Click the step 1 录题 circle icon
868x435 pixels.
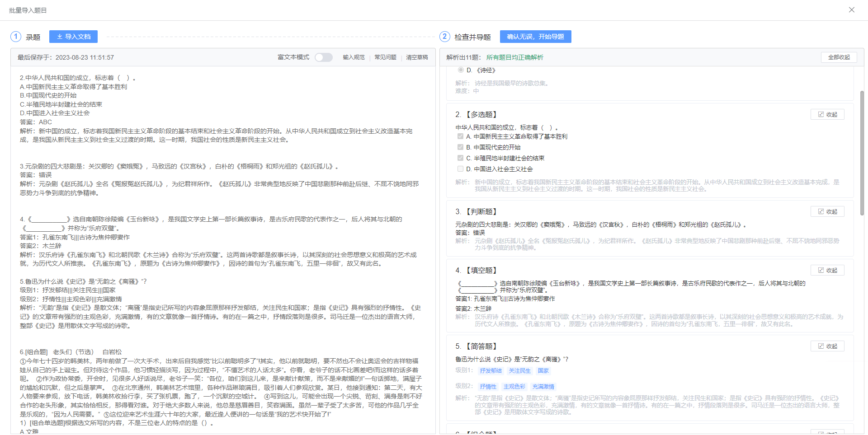pyautogui.click(x=16, y=37)
